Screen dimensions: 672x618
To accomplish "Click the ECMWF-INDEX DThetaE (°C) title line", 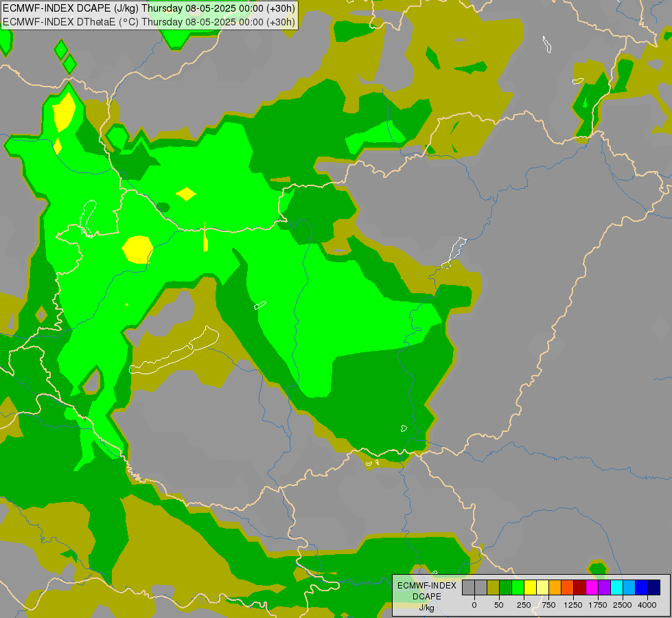I will (149, 22).
